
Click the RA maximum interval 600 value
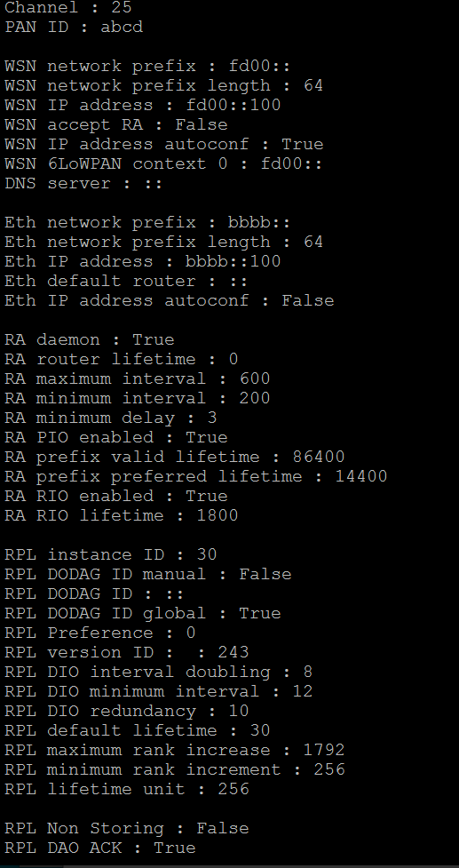click(x=255, y=378)
